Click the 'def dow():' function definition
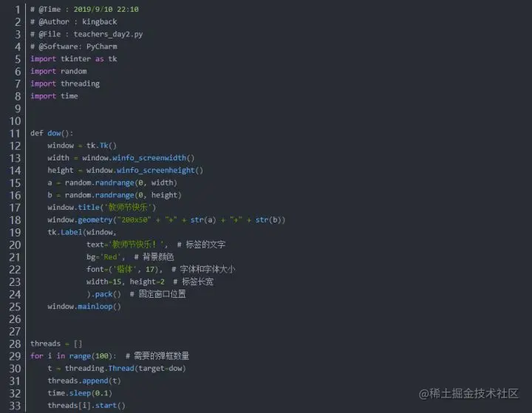The height and width of the screenshot is (413, 532). (52, 133)
